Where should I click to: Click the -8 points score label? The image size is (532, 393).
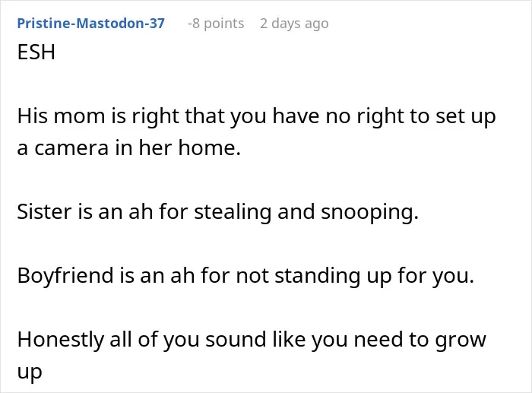click(216, 24)
